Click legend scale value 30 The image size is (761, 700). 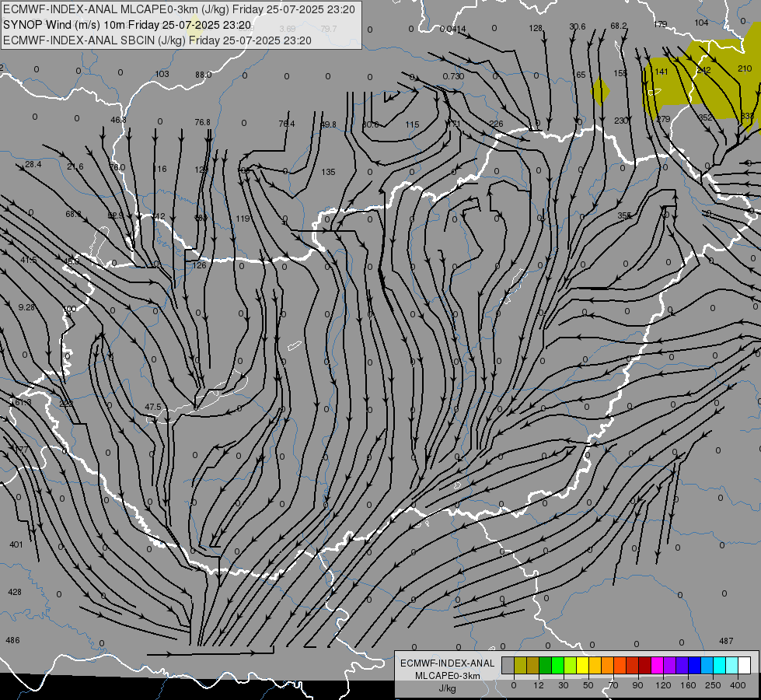563,685
